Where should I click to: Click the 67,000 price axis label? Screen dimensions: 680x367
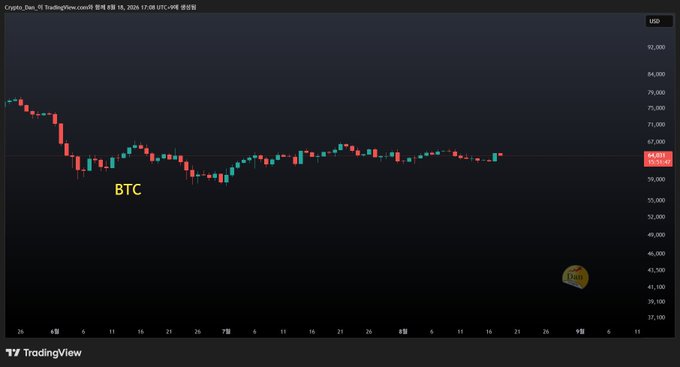point(656,142)
